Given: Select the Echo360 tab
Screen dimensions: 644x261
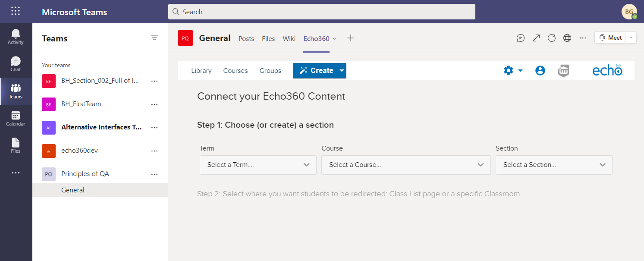Looking at the screenshot, I should (x=316, y=38).
